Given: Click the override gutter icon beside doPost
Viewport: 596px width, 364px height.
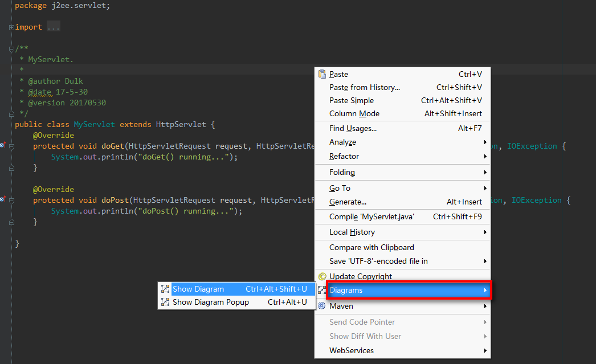Looking at the screenshot, I should (x=3, y=199).
